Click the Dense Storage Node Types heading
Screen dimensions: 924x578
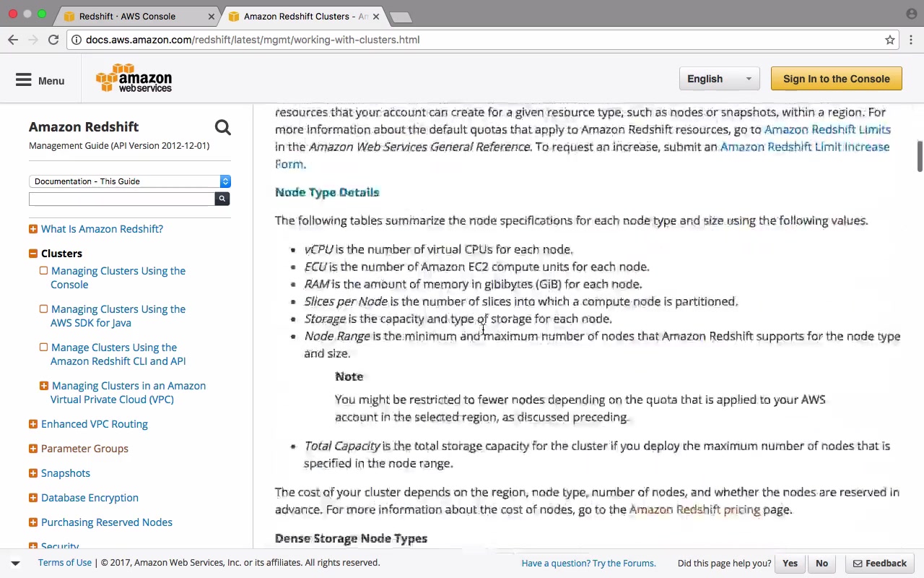(351, 538)
